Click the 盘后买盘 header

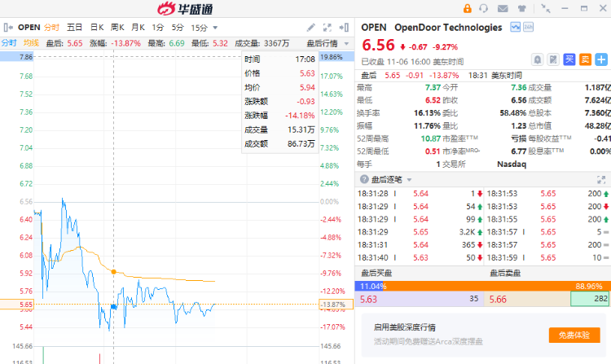(x=376, y=274)
